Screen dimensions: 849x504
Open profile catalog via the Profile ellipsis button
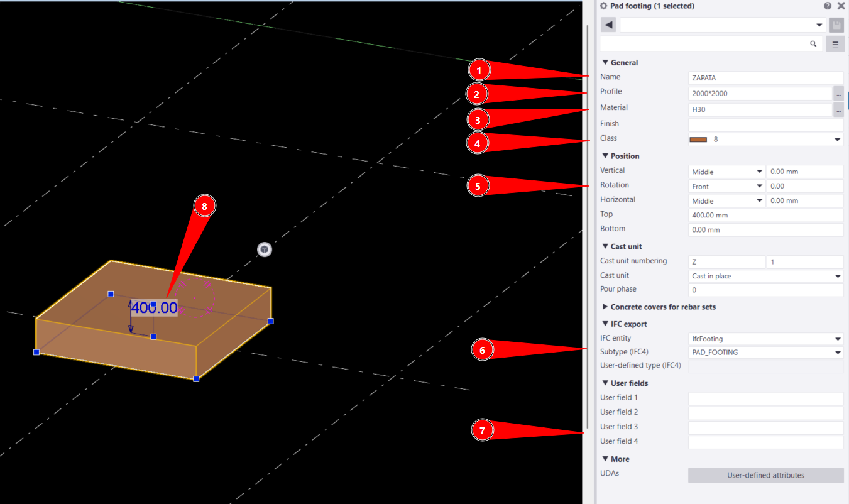(838, 94)
